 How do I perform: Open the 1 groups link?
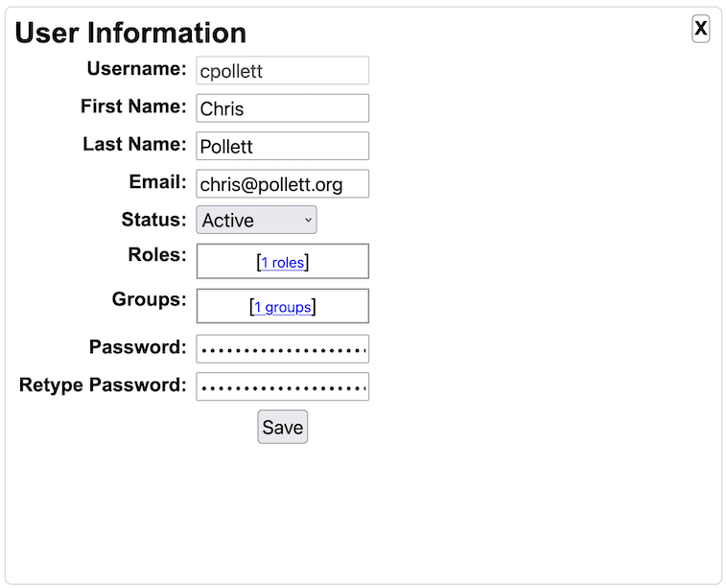282,307
